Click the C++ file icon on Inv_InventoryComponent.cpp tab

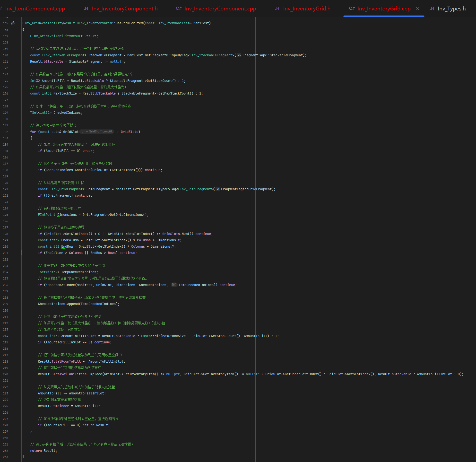(179, 9)
